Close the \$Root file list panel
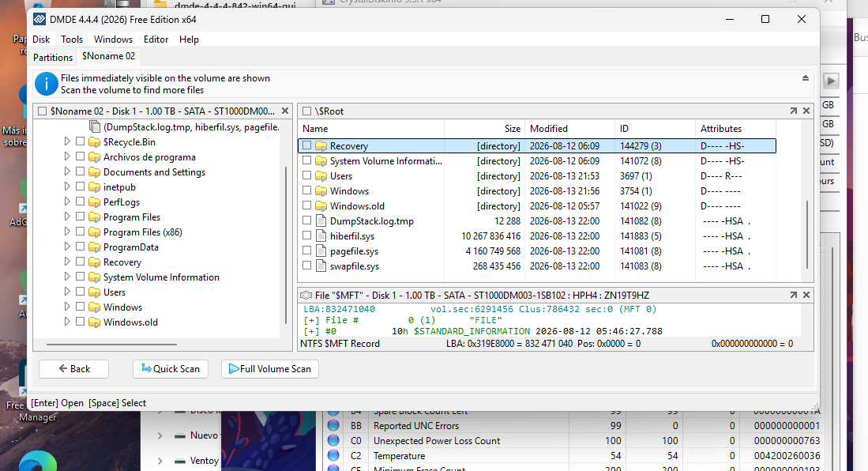868x471 pixels. 806,111
